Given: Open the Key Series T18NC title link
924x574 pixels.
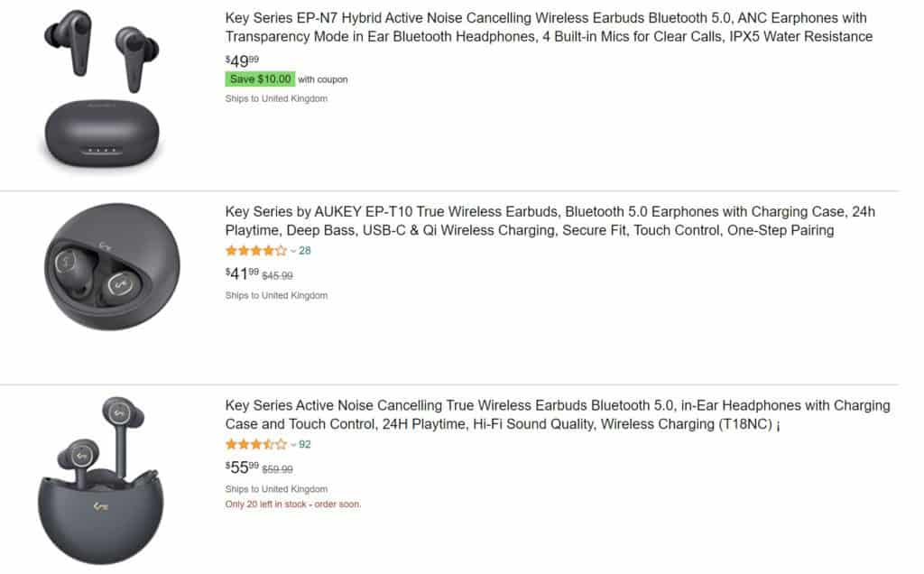Looking at the screenshot, I should coord(557,414).
